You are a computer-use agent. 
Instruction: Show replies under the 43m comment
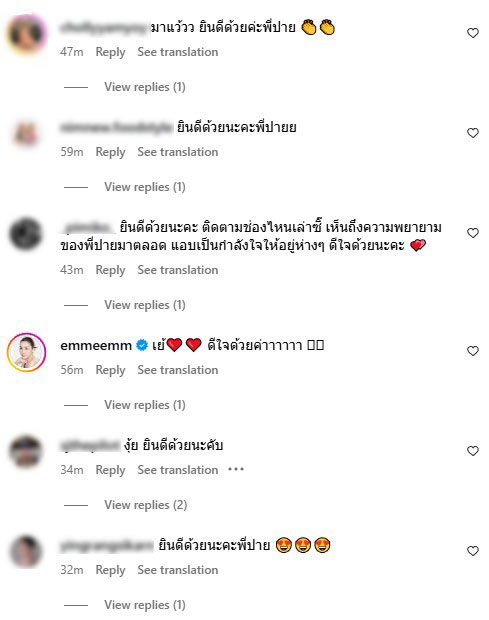[x=145, y=304]
